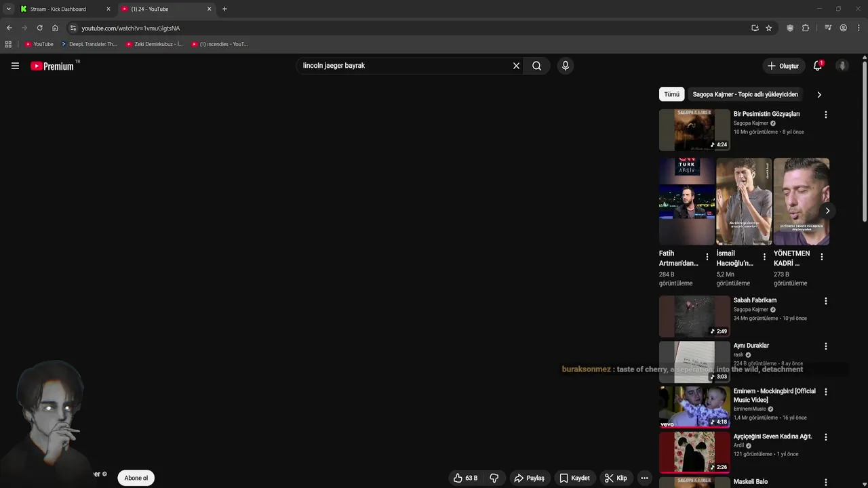Run search with the magnifier button

click(x=536, y=66)
